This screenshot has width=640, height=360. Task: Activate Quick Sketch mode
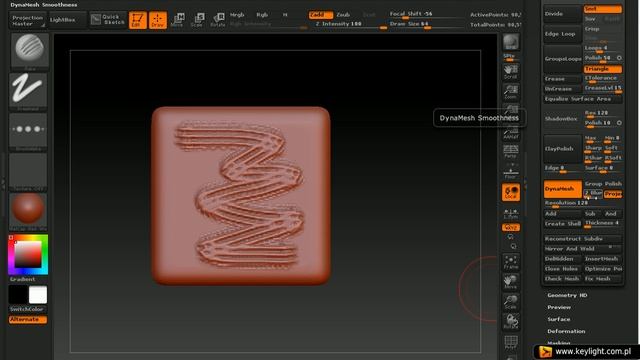click(x=108, y=20)
